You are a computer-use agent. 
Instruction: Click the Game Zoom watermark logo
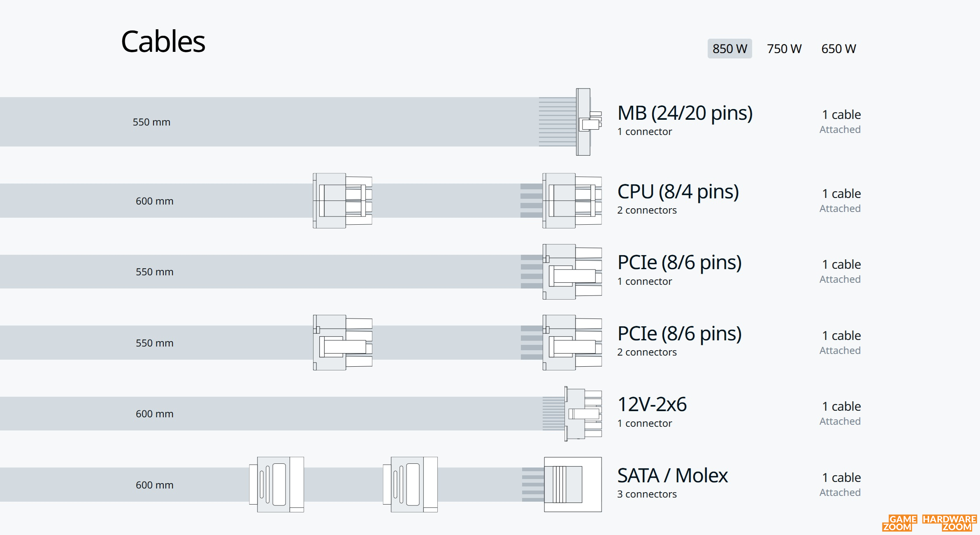[900, 523]
